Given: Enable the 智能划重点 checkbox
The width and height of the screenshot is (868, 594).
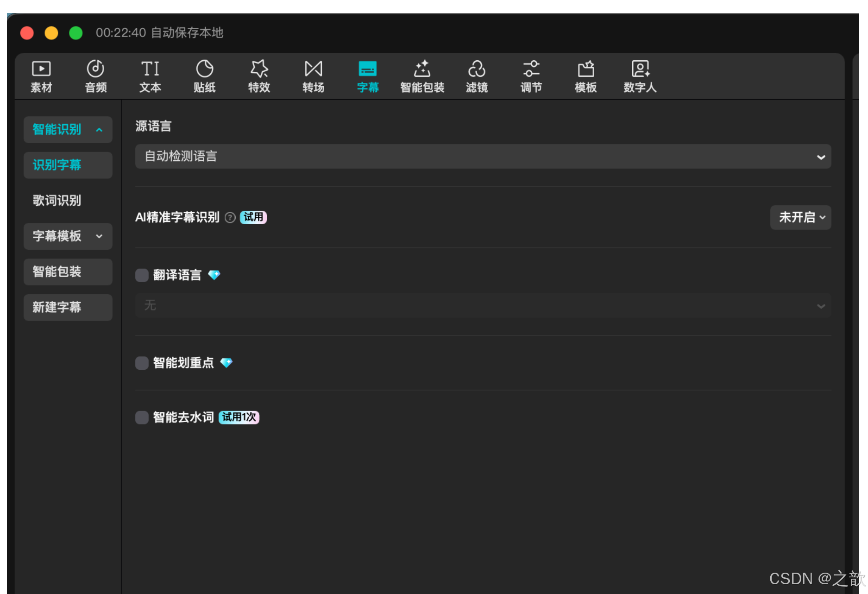Looking at the screenshot, I should pos(142,363).
